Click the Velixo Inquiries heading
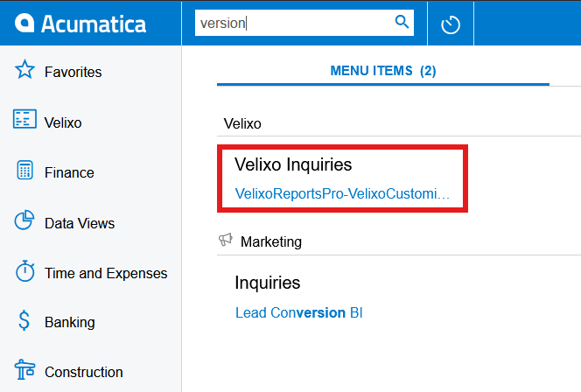Image resolution: width=581 pixels, height=392 pixels. click(x=293, y=164)
